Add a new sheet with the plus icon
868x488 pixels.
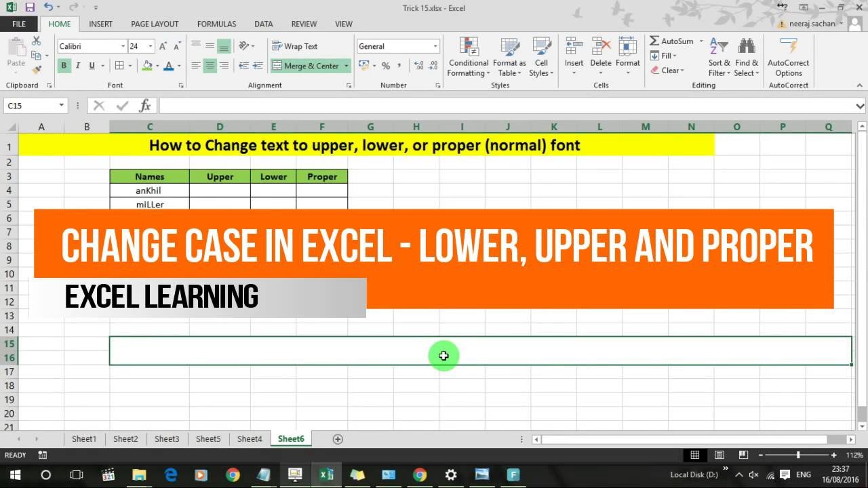338,439
